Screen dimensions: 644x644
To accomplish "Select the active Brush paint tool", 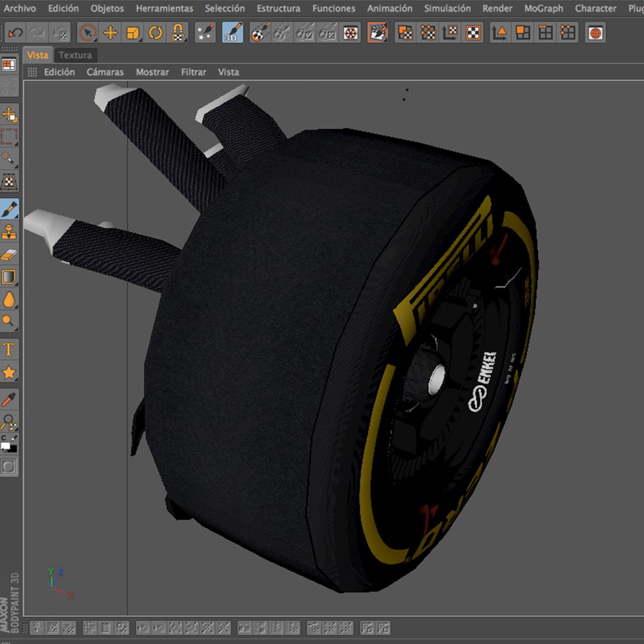I will point(9,209).
